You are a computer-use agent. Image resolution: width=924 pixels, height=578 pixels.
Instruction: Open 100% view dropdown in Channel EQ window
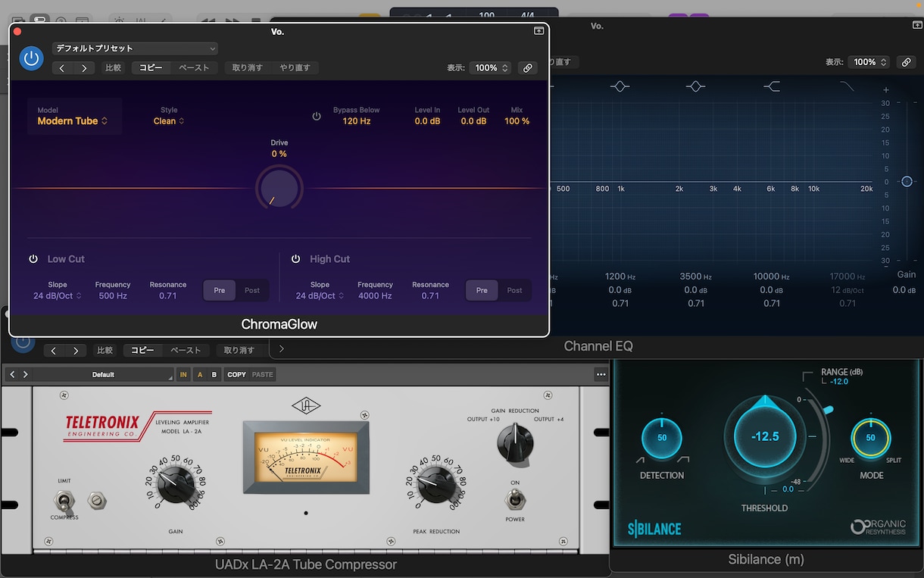point(869,62)
